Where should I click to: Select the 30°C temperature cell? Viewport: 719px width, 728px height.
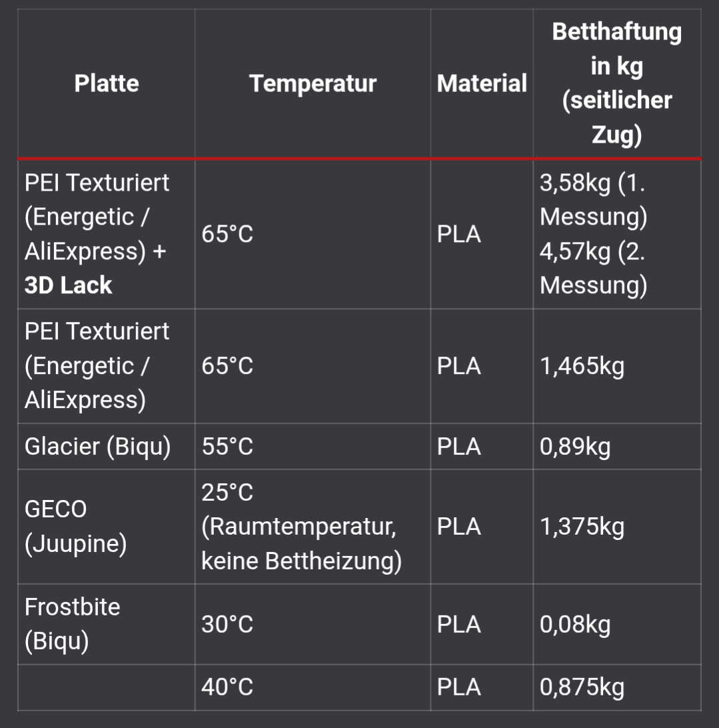coord(227,624)
